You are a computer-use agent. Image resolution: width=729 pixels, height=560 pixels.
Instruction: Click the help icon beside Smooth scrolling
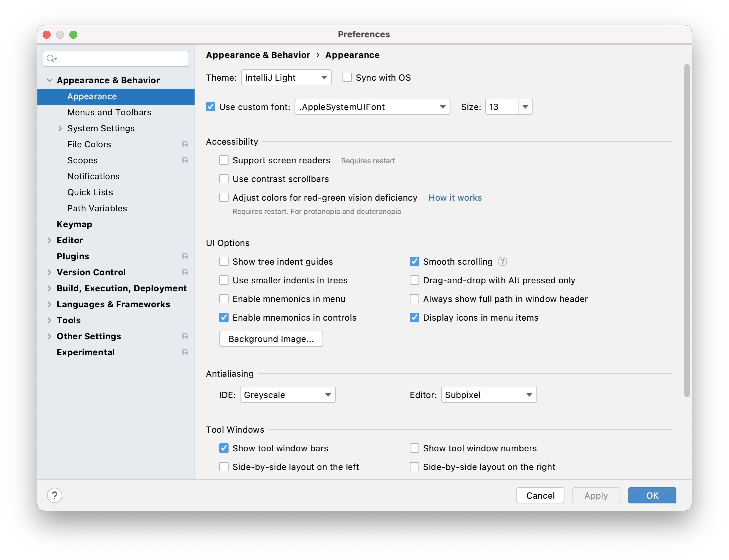point(502,262)
